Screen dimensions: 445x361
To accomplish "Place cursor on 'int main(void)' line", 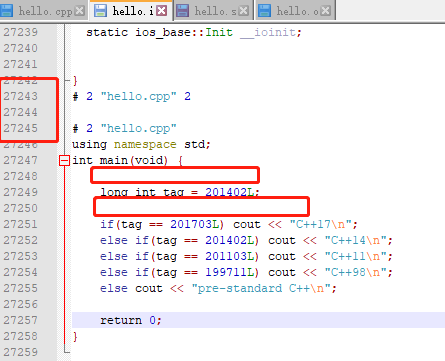I will 128,160.
